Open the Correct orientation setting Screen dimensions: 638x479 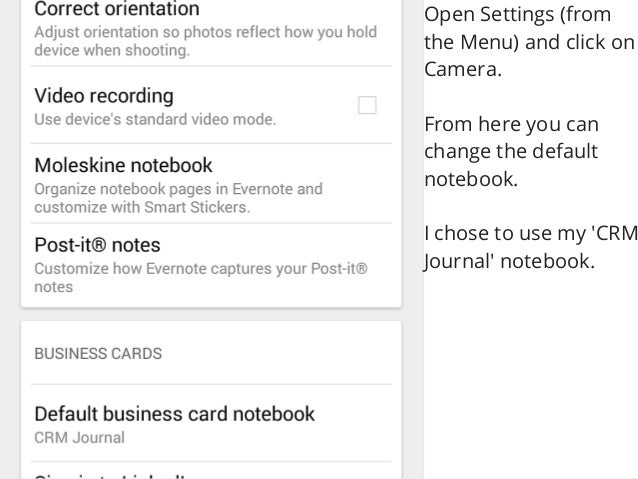click(x=211, y=31)
